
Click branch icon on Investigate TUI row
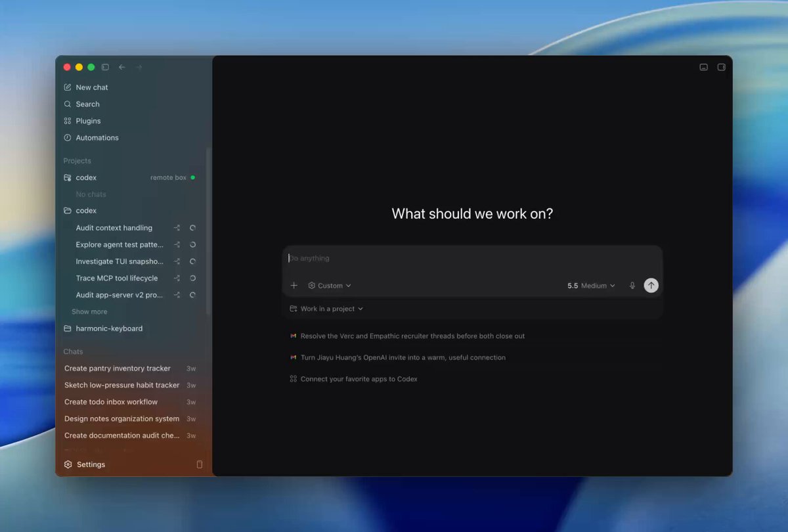pos(177,261)
